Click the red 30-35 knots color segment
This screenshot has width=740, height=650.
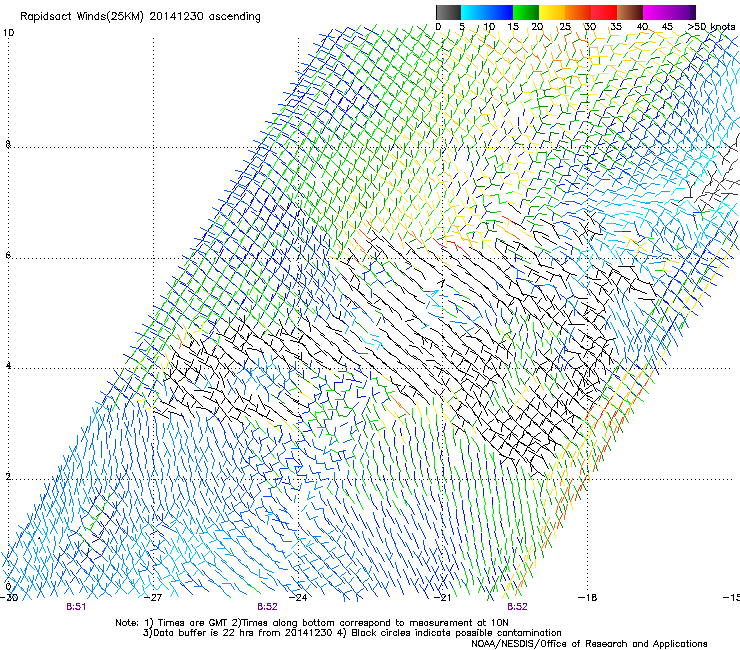point(604,12)
